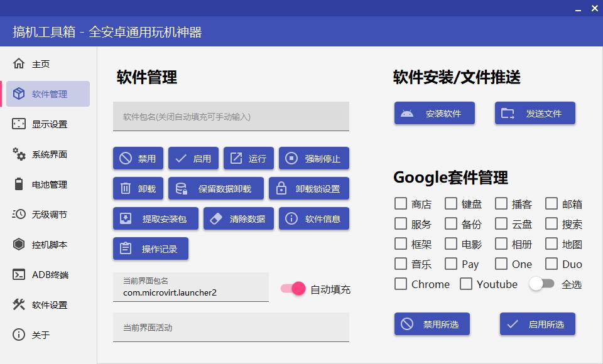This screenshot has height=364, width=603.
Task: Click the 软件包名 input field
Action: (231, 116)
